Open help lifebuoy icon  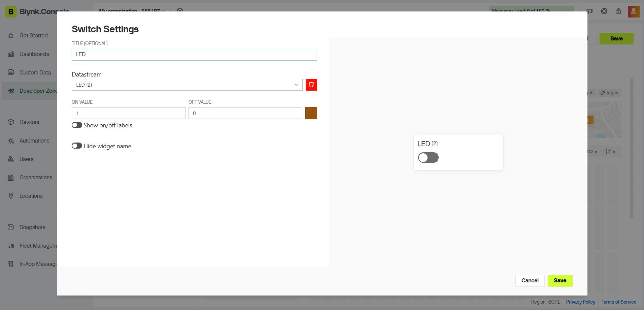[x=604, y=11]
